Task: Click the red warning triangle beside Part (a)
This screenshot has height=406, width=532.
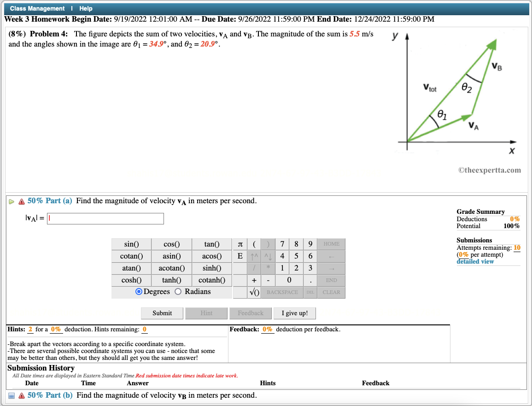Action: [x=21, y=201]
